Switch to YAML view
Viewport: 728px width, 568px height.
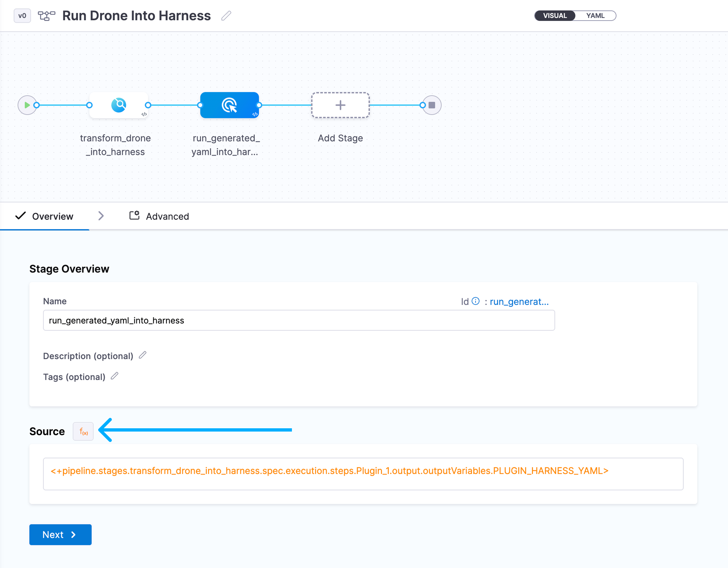coord(595,16)
